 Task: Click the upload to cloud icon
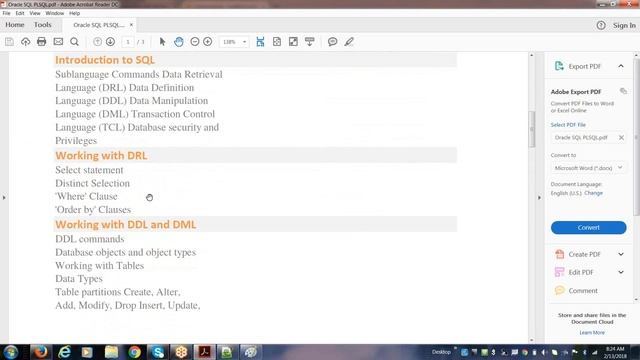[x=25, y=42]
